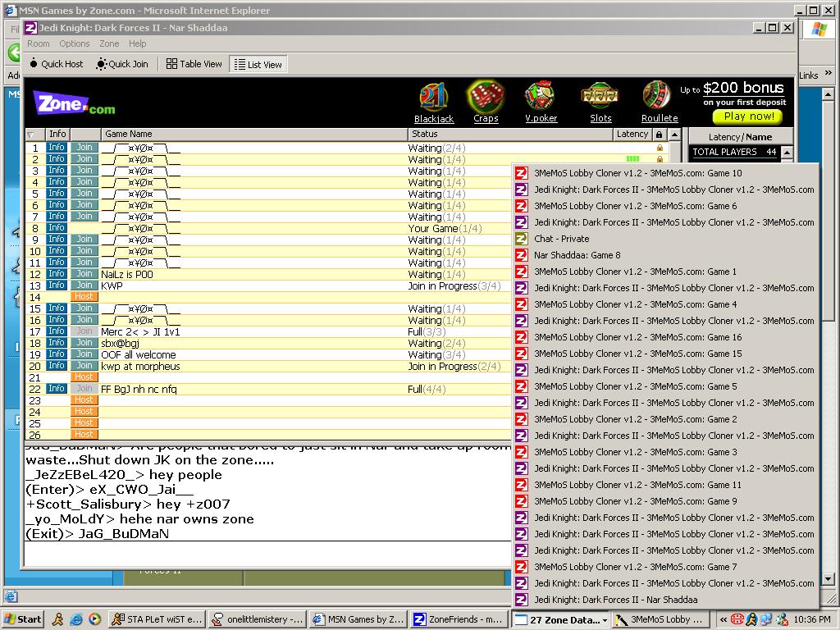The width and height of the screenshot is (840, 630).
Task: Join game 13 KWP
Action: click(84, 285)
